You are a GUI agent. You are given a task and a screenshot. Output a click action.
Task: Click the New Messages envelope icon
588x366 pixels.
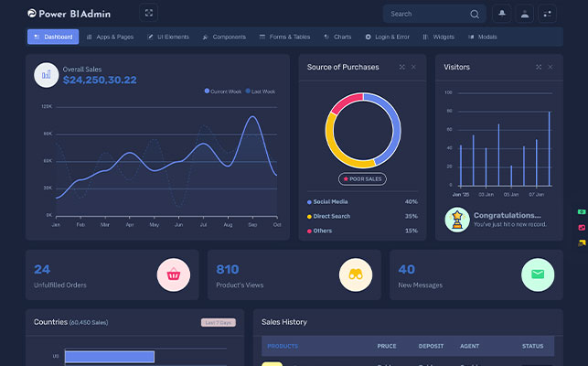[x=538, y=274]
